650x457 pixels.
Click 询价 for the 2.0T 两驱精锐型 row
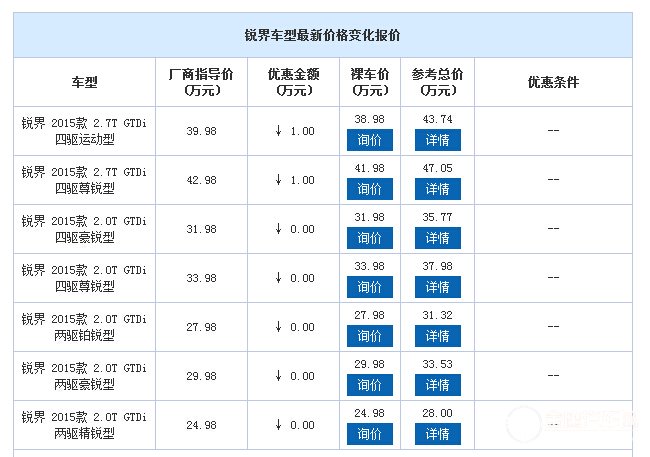point(369,434)
